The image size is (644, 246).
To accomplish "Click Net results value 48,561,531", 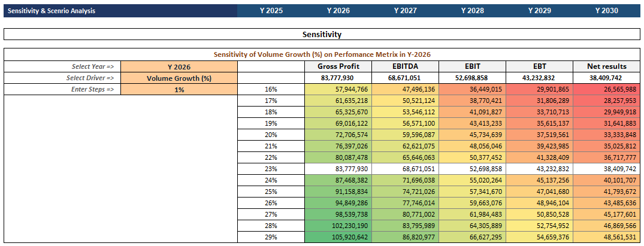I will 607,237.
